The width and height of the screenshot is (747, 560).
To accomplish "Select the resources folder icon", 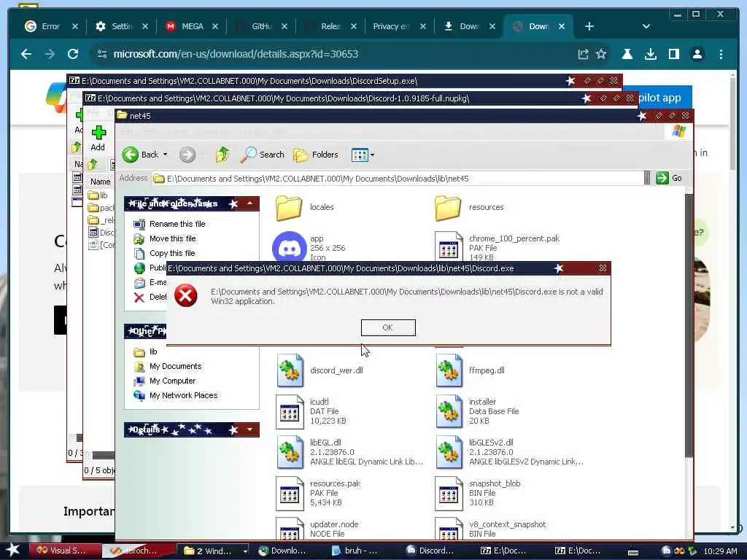I will click(448, 208).
